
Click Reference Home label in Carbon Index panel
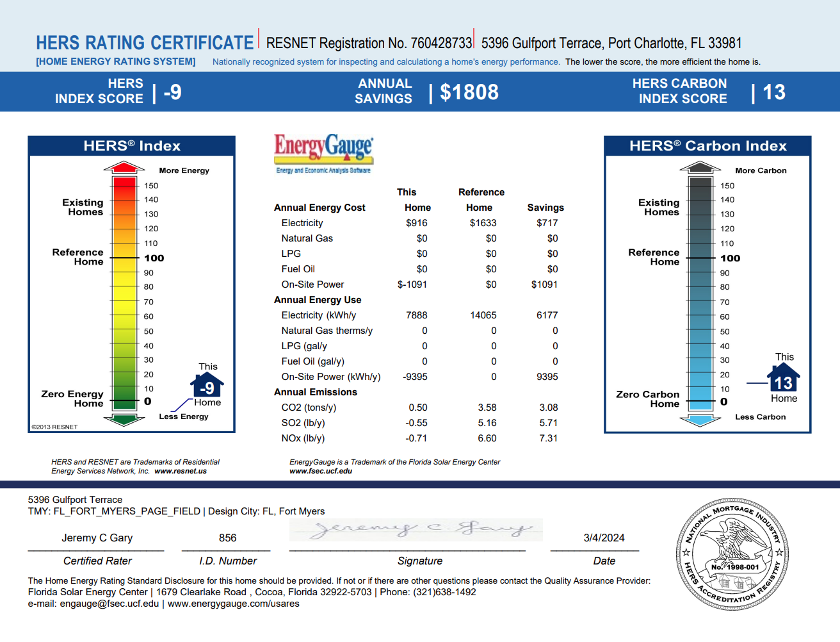click(x=654, y=257)
